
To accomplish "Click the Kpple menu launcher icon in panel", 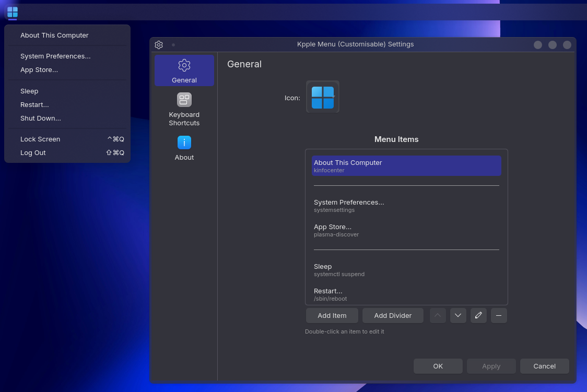I will point(13,12).
